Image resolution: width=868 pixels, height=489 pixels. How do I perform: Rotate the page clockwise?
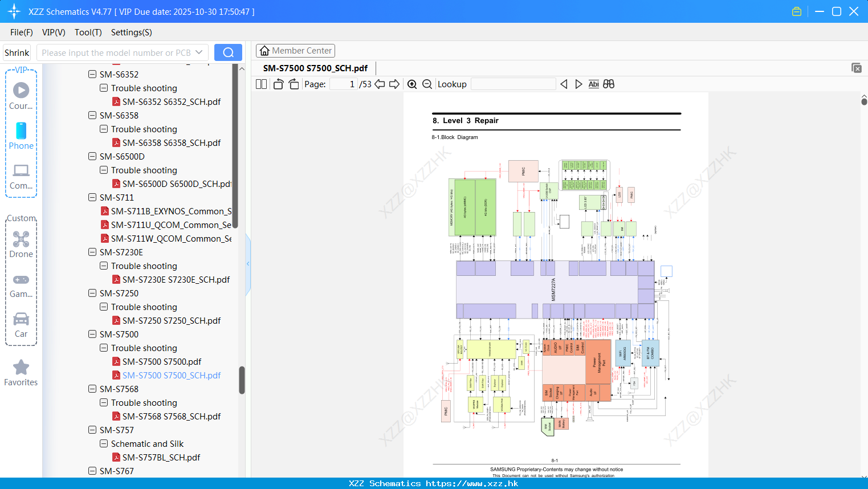click(x=294, y=84)
